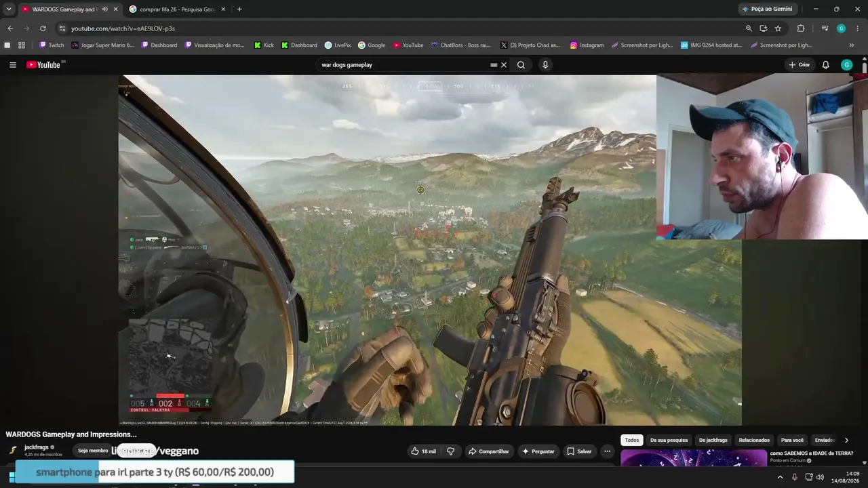The height and width of the screenshot is (488, 868).
Task: Open the Chrome profile avatar
Action: point(841,28)
